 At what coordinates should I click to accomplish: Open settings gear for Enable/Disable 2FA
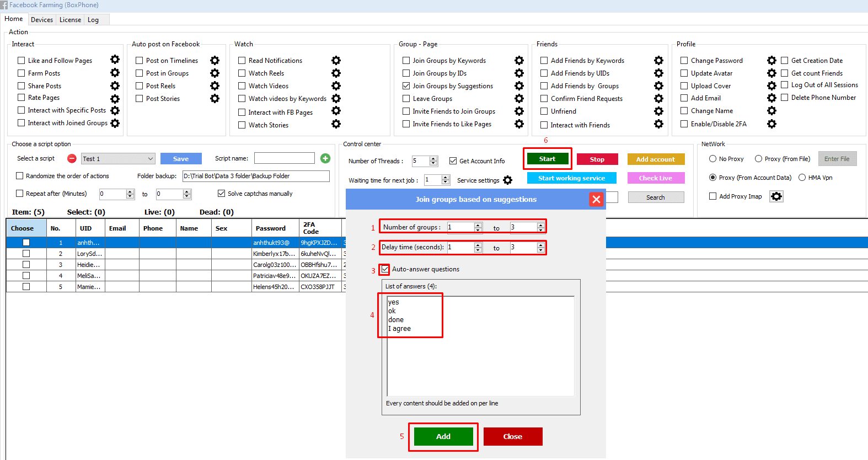pos(771,124)
